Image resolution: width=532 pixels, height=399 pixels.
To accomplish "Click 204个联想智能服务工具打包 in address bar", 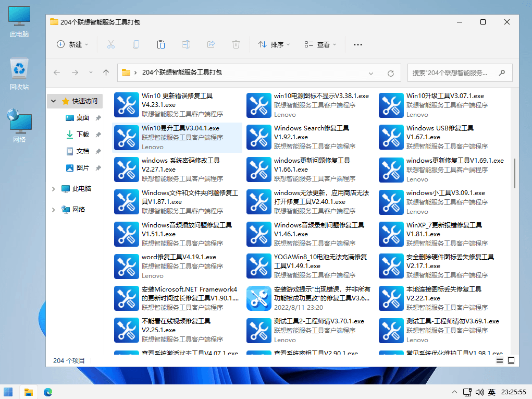I will [x=182, y=72].
